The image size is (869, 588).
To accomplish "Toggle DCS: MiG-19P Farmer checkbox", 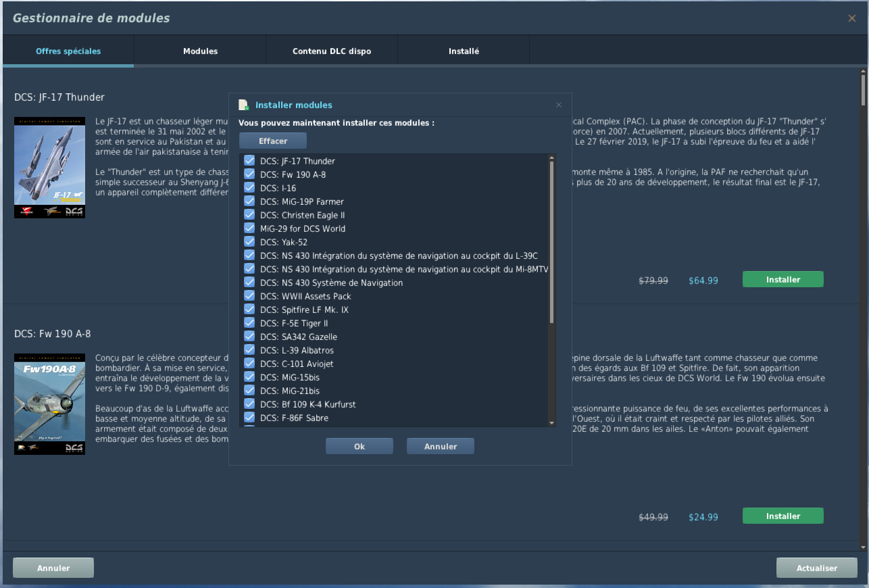I will point(249,201).
